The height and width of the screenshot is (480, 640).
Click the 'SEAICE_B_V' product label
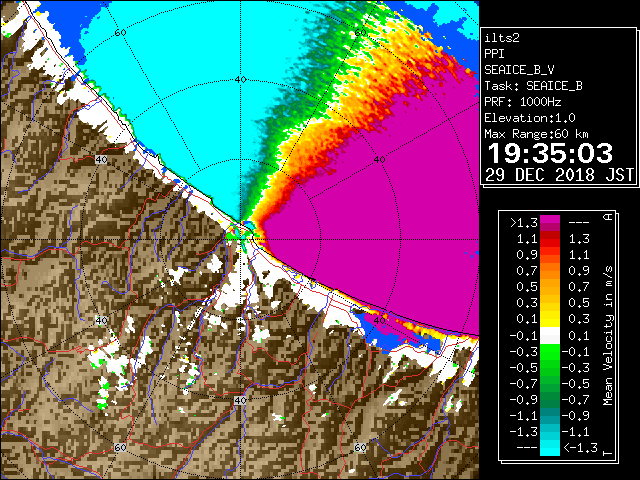tap(519, 70)
